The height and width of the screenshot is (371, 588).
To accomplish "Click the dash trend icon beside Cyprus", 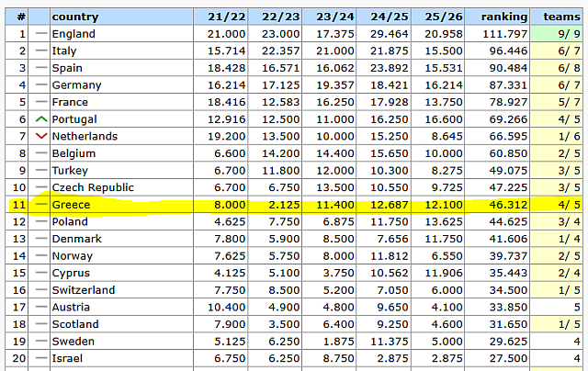I will pos(40,273).
